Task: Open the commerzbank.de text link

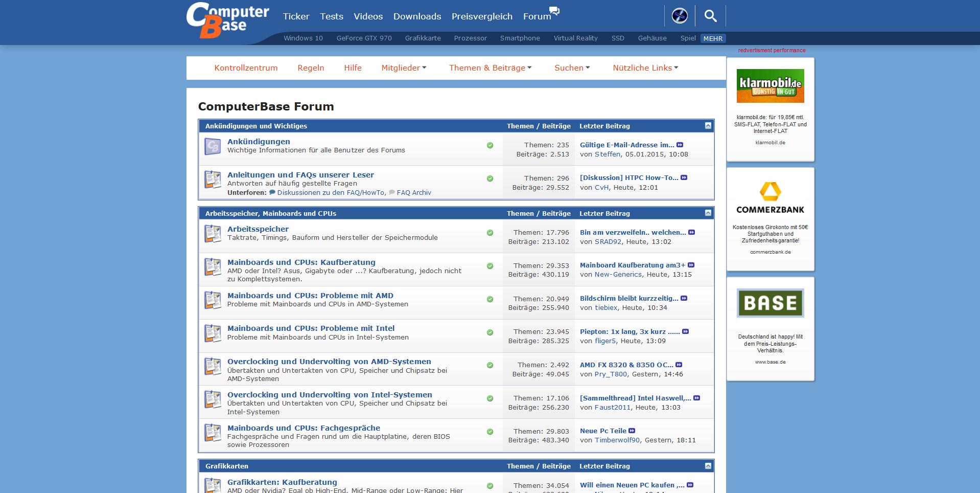Action: (x=770, y=252)
